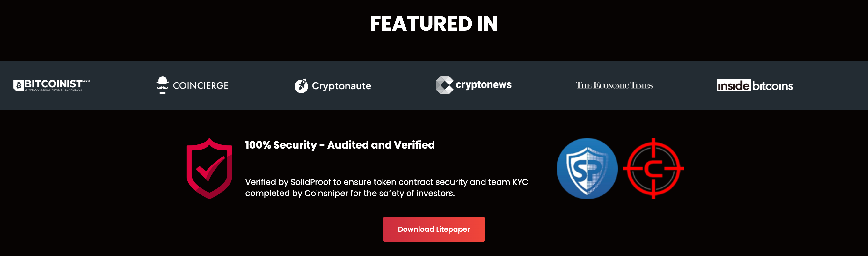Click the COINCIERGE wordmark text
The width and height of the screenshot is (868, 256).
click(201, 85)
